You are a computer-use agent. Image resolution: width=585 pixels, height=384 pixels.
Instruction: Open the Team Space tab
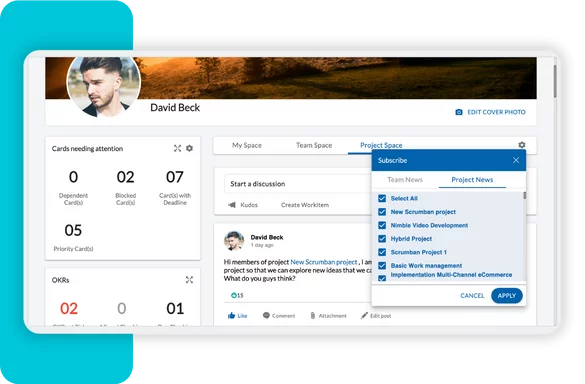coord(314,145)
